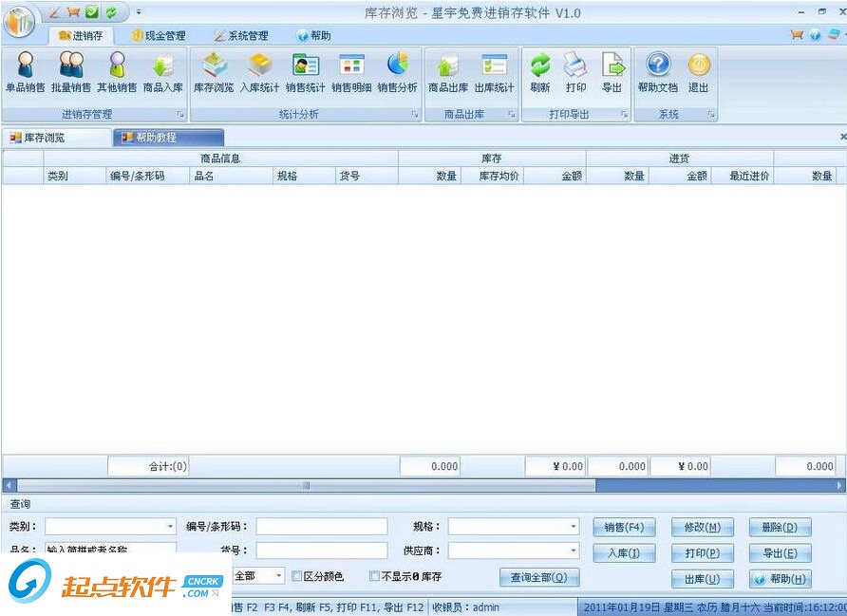
Task: Click the 修改(M) button
Action: point(703,527)
